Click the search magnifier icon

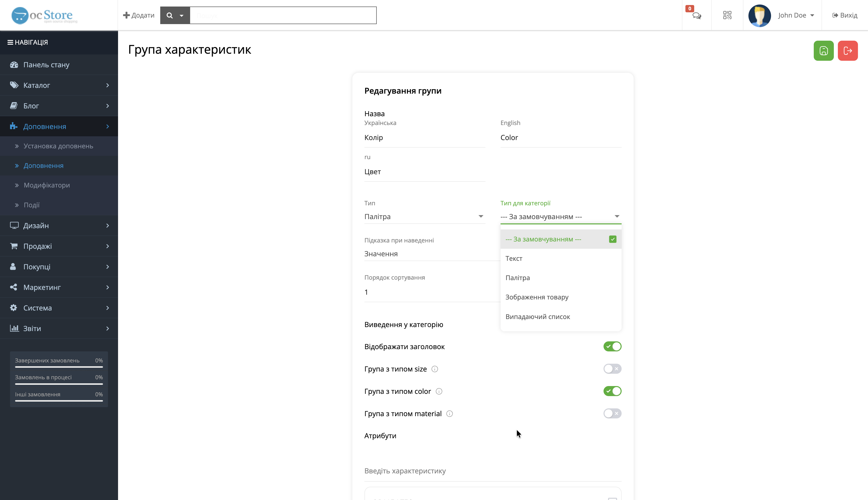[170, 15]
